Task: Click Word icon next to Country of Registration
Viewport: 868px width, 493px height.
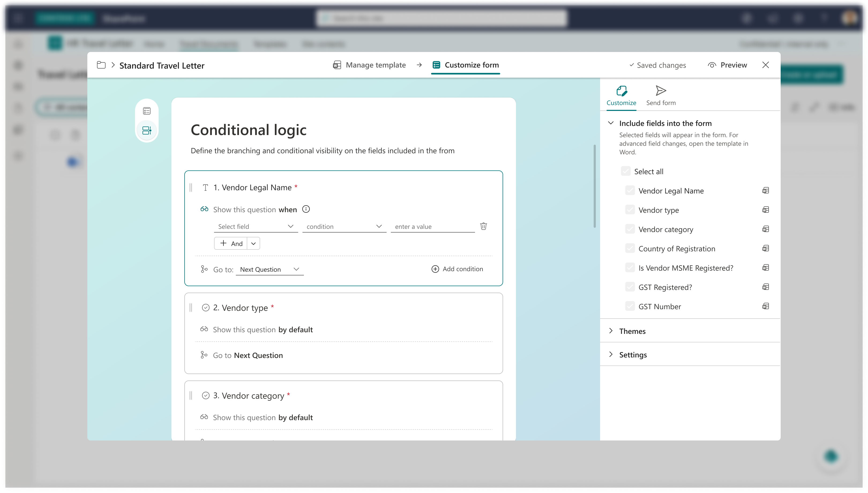Action: click(x=765, y=249)
